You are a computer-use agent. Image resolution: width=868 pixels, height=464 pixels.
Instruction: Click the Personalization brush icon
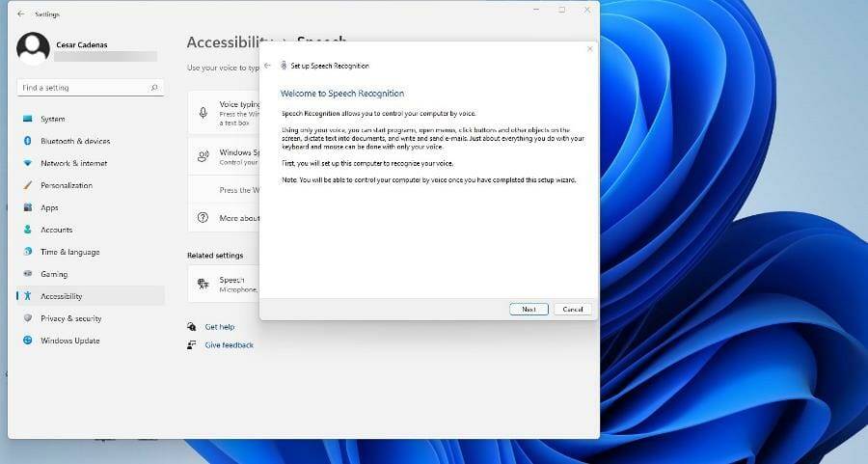coord(28,185)
